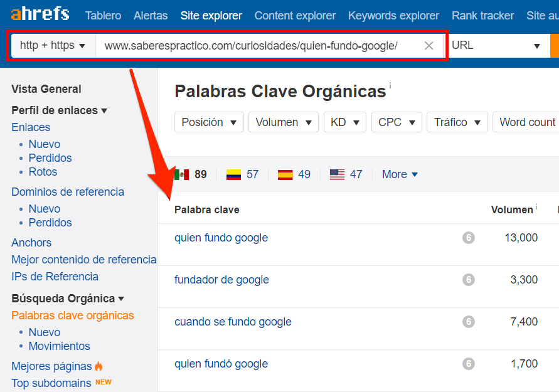Screen dimensions: 559x392
Task: Open Nuevo under Dominios de referencia
Action: click(44, 208)
